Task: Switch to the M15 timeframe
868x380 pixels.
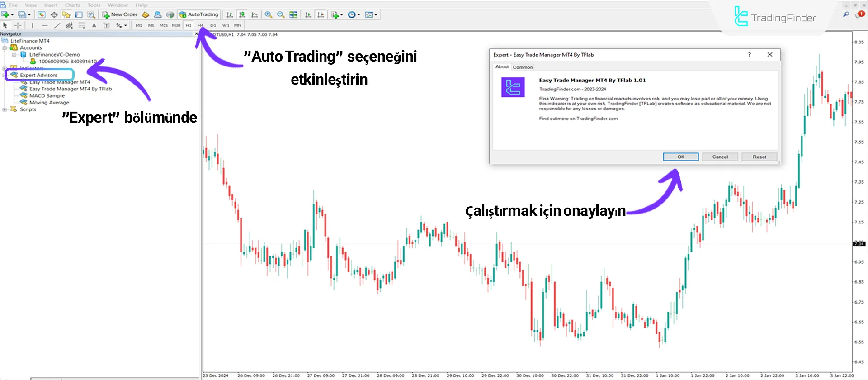Action: pyautogui.click(x=163, y=25)
